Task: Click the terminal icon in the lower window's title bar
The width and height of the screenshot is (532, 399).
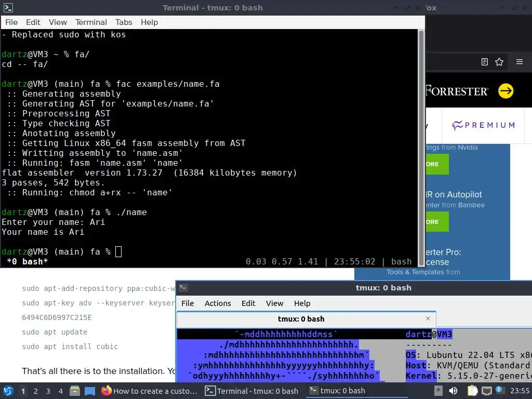Action: click(183, 288)
